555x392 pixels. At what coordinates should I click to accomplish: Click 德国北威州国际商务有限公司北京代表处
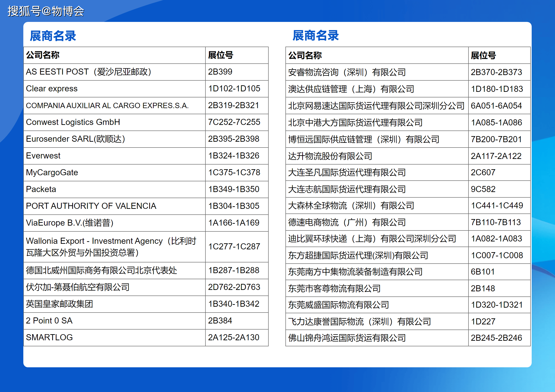click(x=101, y=271)
